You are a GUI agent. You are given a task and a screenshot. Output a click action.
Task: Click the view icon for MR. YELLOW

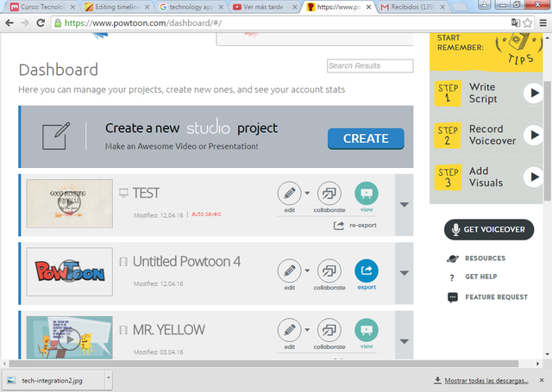click(x=367, y=330)
